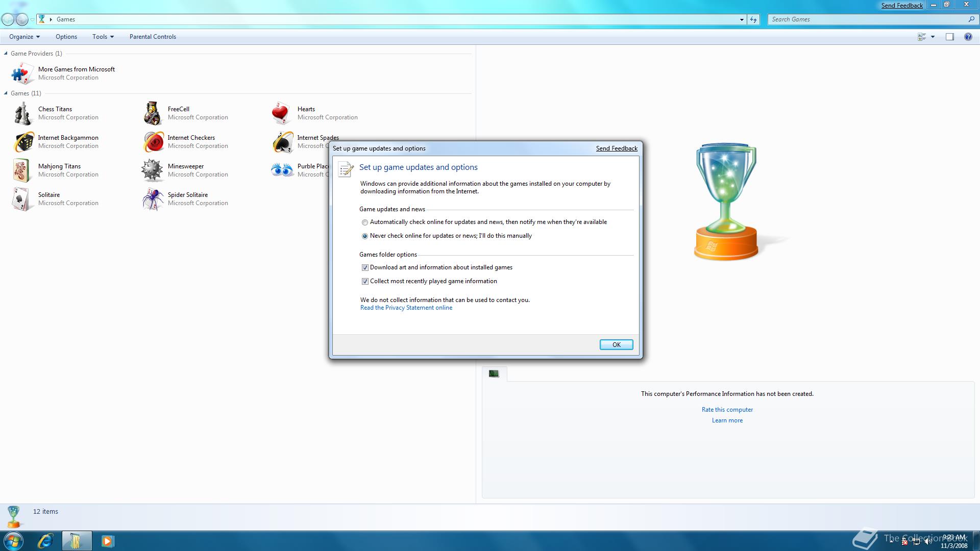Show hidden tray icons arrow
The width and height of the screenshot is (980, 551).
[892, 541]
